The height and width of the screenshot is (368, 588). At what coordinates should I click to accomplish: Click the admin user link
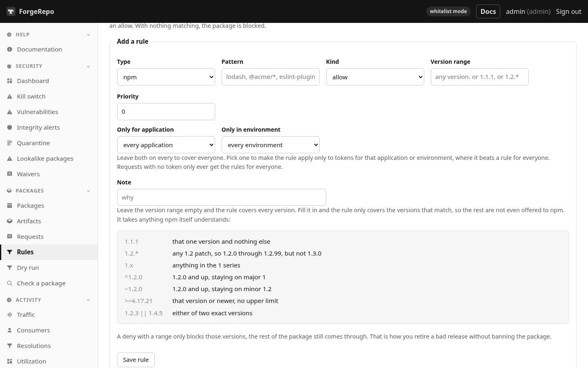pos(528,11)
